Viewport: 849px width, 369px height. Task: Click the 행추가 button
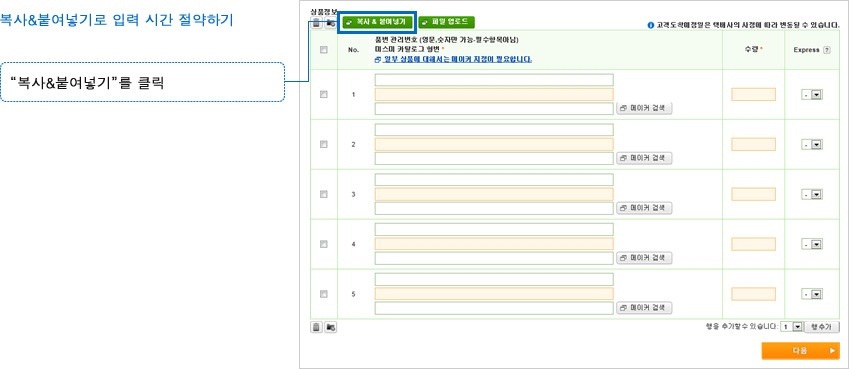pyautogui.click(x=822, y=327)
